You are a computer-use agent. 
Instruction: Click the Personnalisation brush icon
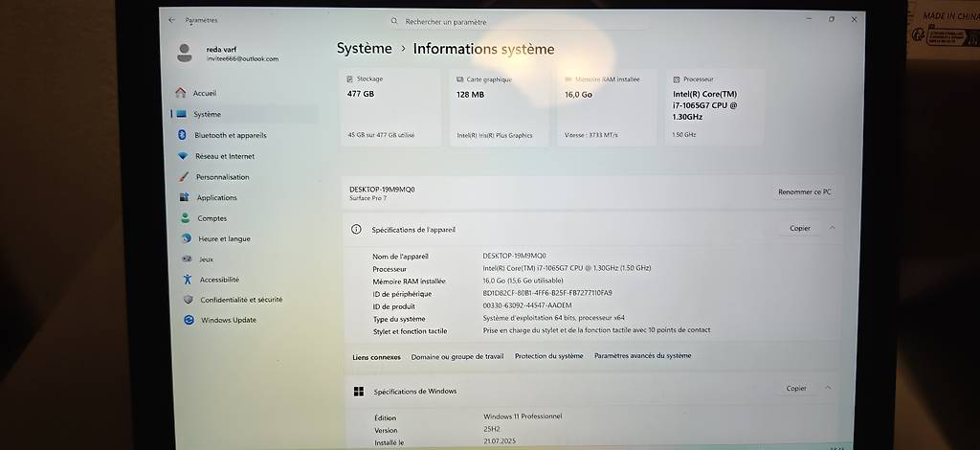[x=184, y=177]
